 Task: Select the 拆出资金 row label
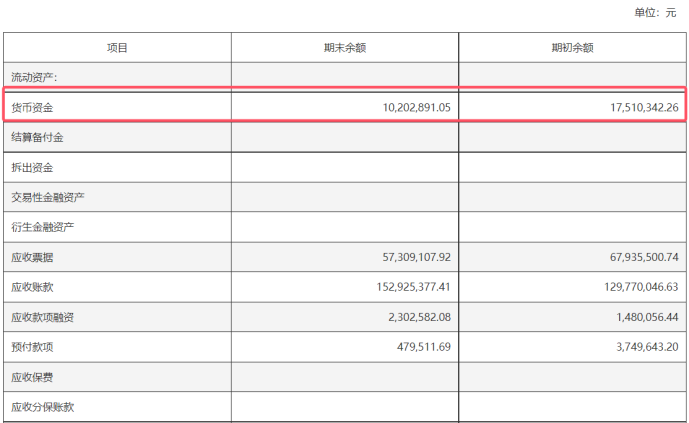pos(31,167)
